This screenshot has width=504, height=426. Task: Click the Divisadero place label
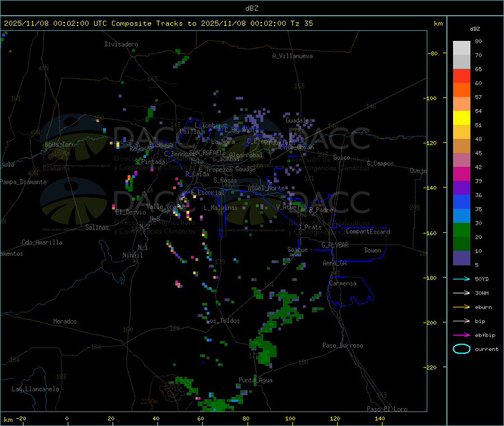(121, 44)
